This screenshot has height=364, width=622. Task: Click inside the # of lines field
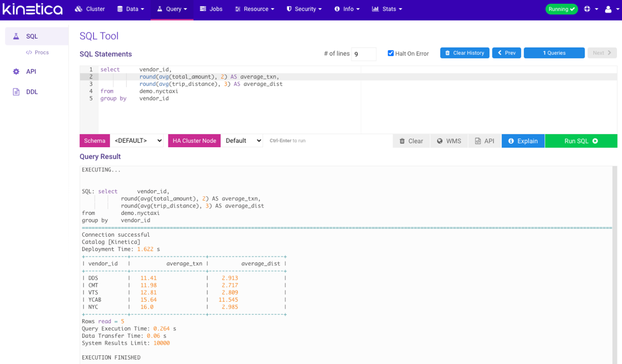tap(363, 53)
